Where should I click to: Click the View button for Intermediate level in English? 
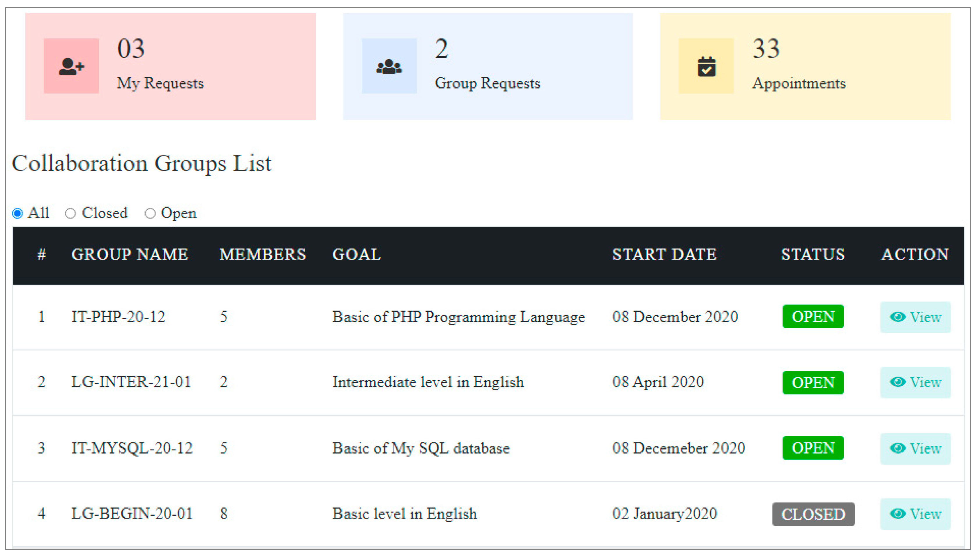click(915, 382)
